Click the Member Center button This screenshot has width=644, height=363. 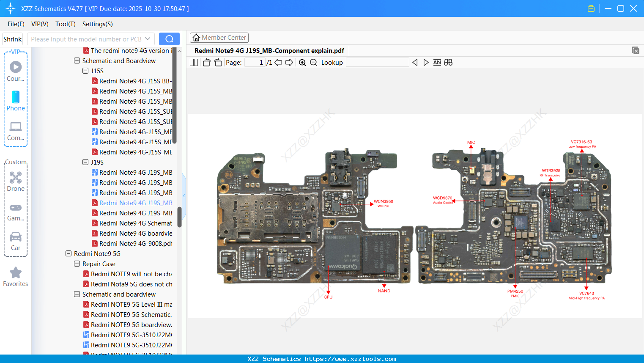pos(219,37)
